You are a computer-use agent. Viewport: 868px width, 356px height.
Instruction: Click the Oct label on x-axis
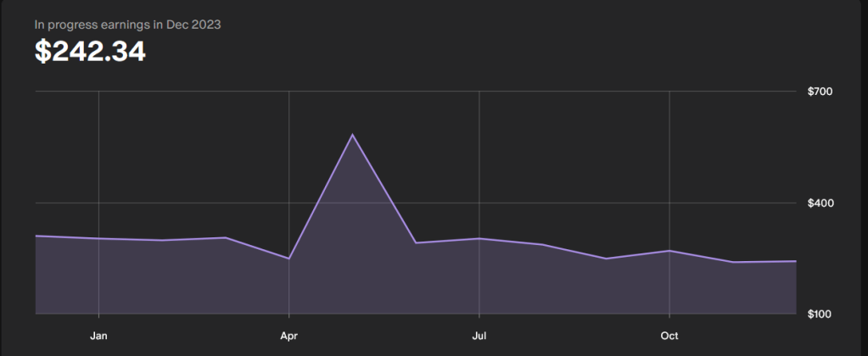669,337
